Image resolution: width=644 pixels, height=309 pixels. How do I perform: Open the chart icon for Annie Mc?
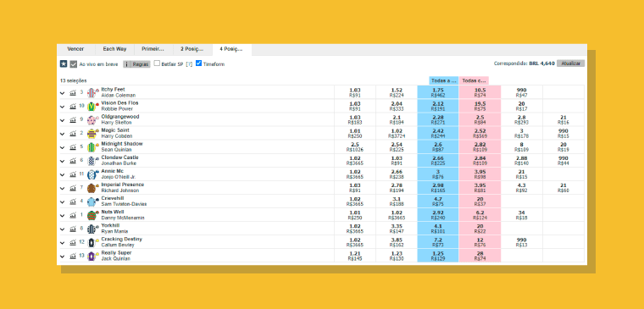pos(73,174)
